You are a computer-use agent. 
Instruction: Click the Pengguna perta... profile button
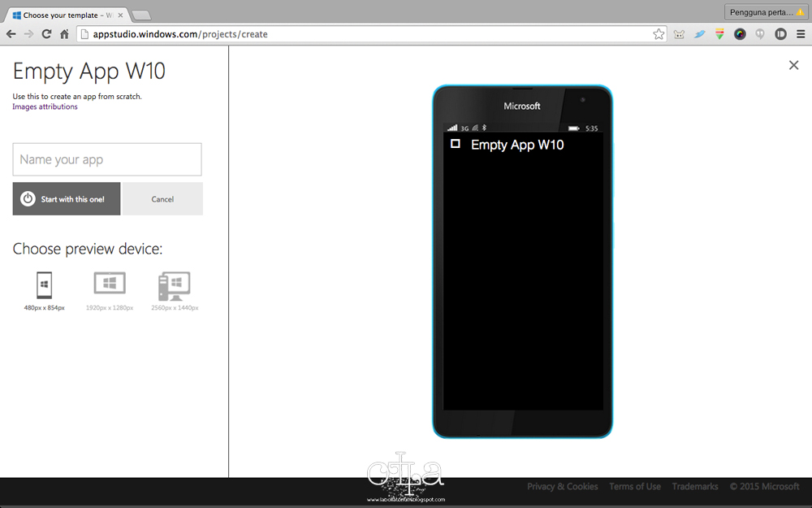coord(766,12)
